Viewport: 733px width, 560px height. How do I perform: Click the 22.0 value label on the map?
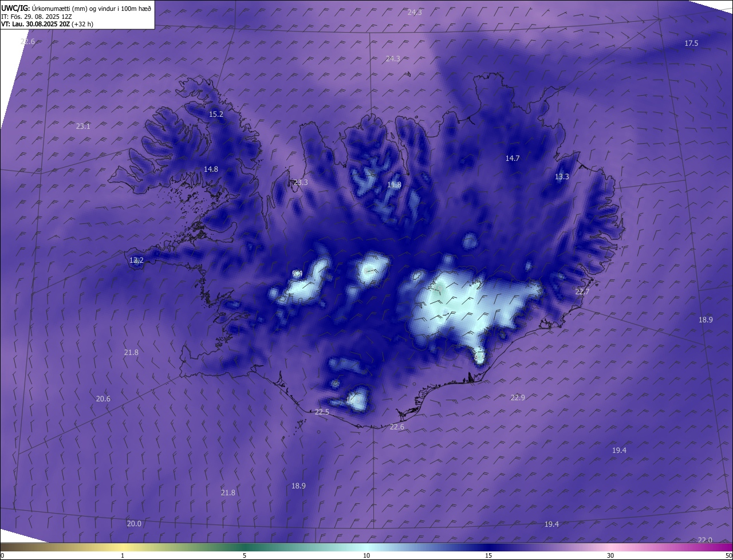point(705,541)
